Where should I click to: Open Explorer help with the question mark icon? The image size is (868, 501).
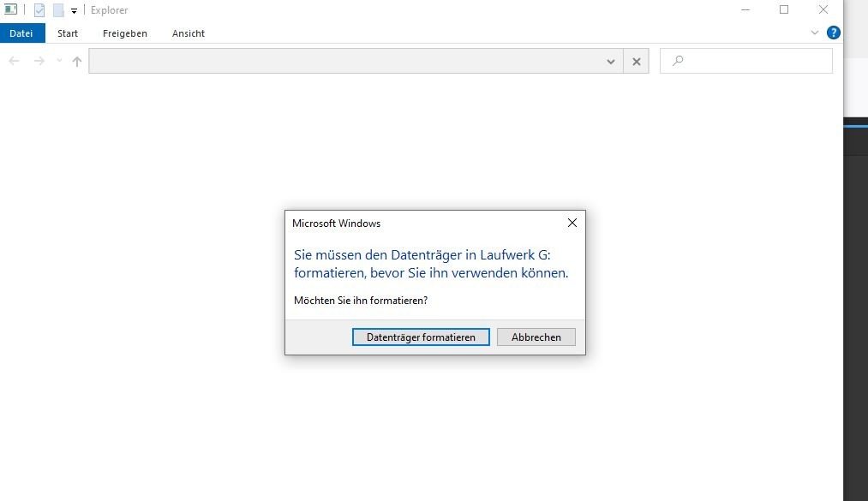point(833,33)
